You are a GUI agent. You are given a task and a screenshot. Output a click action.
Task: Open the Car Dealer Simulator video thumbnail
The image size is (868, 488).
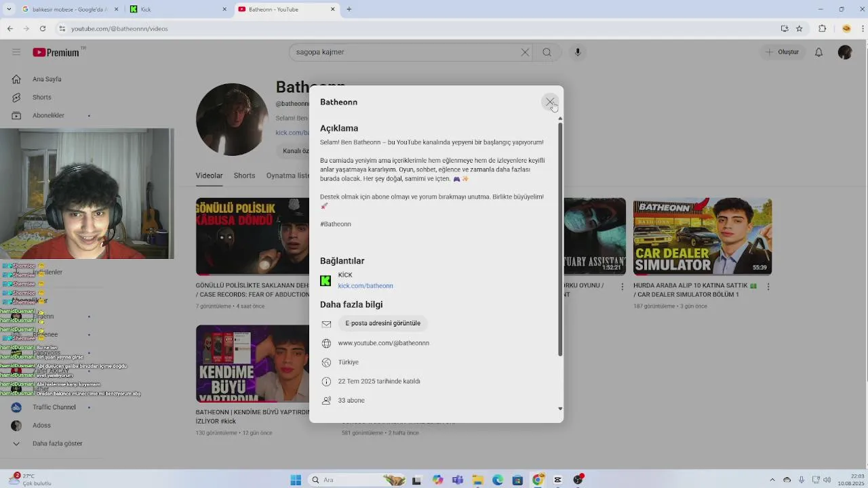[703, 237]
